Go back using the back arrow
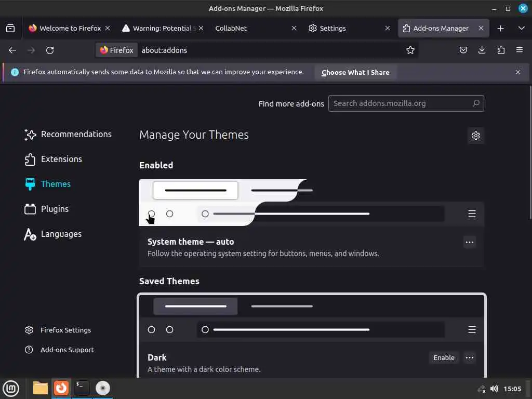This screenshot has height=399, width=532. 12,50
